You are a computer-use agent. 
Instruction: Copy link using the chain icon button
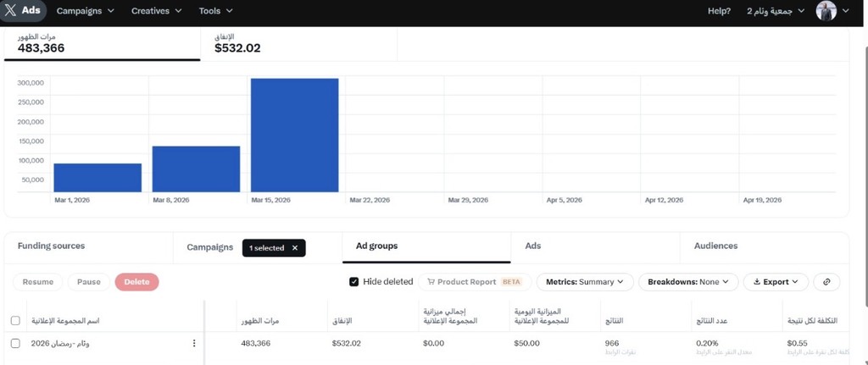point(826,282)
